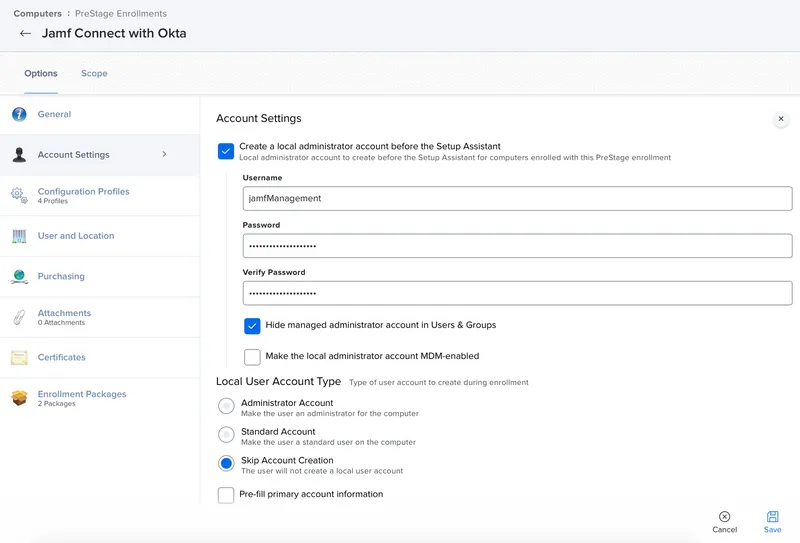The image size is (800, 543).
Task: Click the Save button label
Action: pyautogui.click(x=772, y=530)
